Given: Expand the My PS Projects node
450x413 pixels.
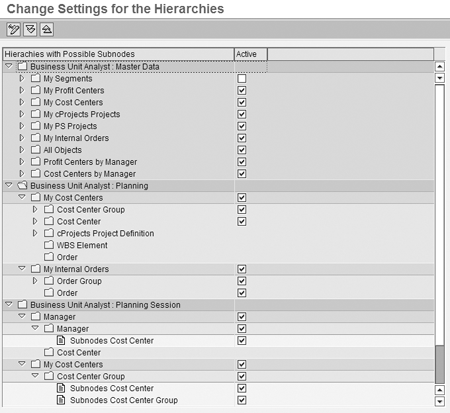Looking at the screenshot, I should pyautogui.click(x=22, y=126).
